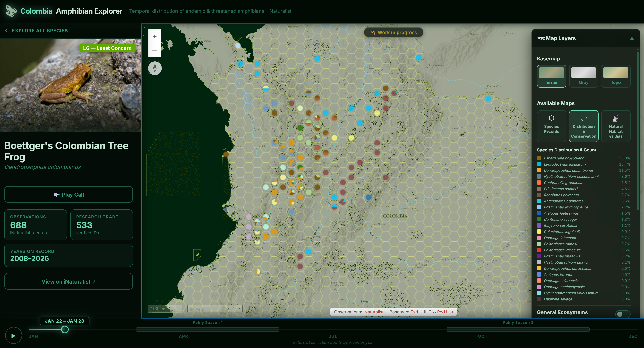Click the Dendropsophus columbianus legend swatch
Image resolution: width=644 pixels, height=348 pixels.
(x=539, y=170)
